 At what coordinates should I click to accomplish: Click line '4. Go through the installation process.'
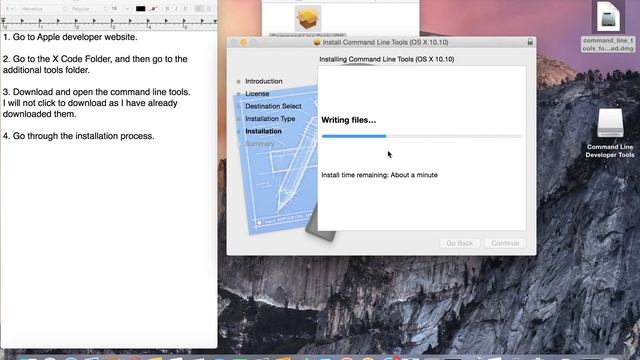click(x=78, y=136)
